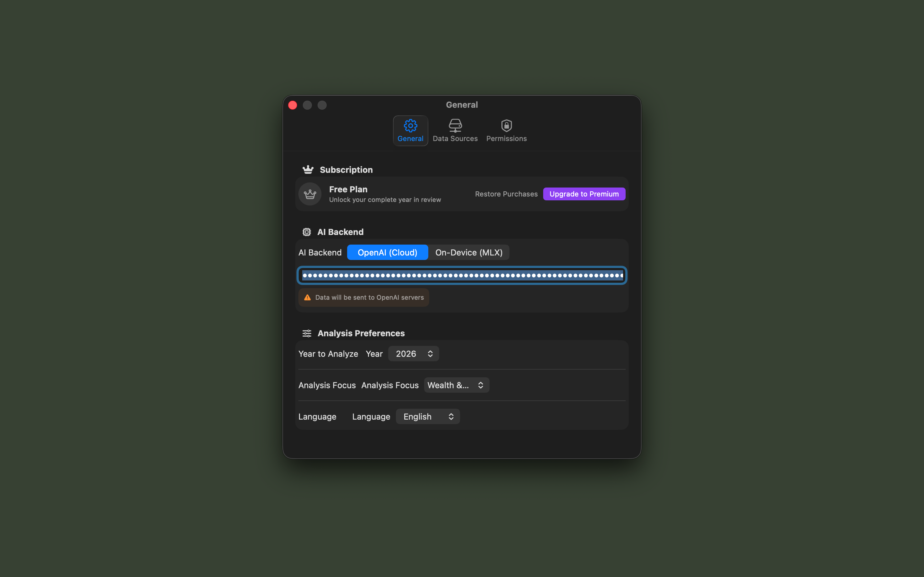
Task: Open the Data Sources drive icon
Action: click(455, 126)
